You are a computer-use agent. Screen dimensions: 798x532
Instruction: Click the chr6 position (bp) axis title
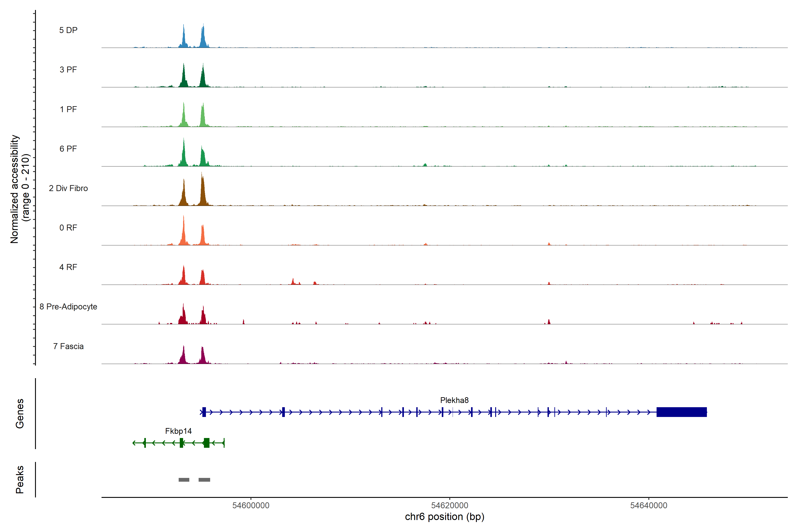point(444,517)
